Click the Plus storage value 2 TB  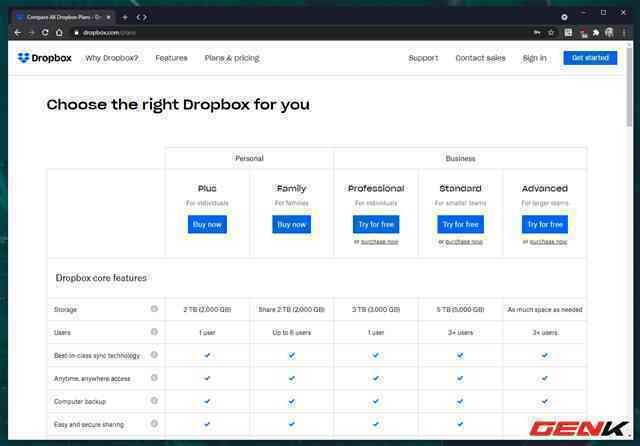tap(207, 310)
